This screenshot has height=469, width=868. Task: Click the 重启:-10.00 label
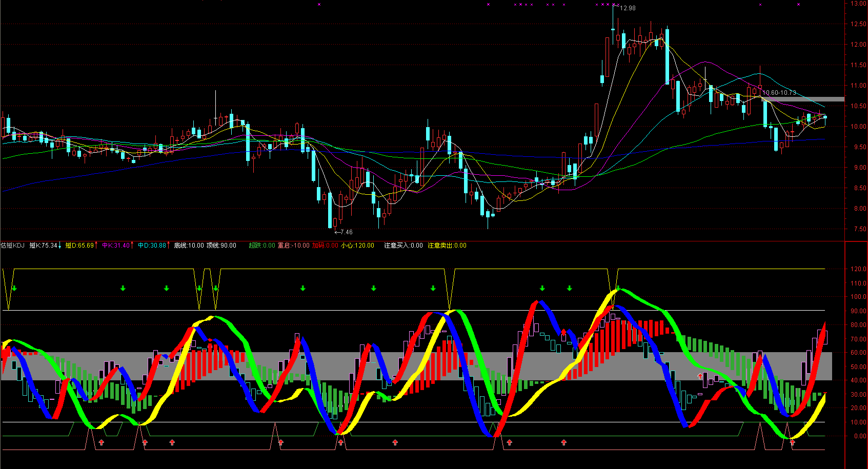pos(294,246)
